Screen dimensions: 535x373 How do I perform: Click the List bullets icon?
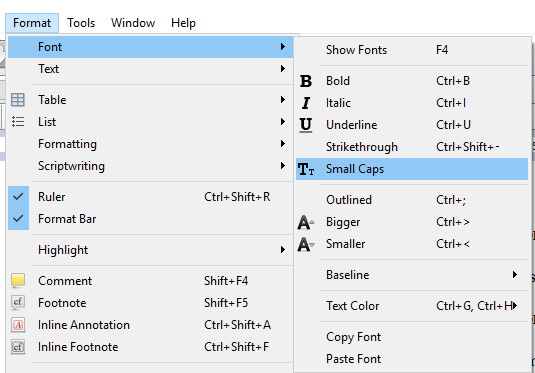tap(18, 122)
